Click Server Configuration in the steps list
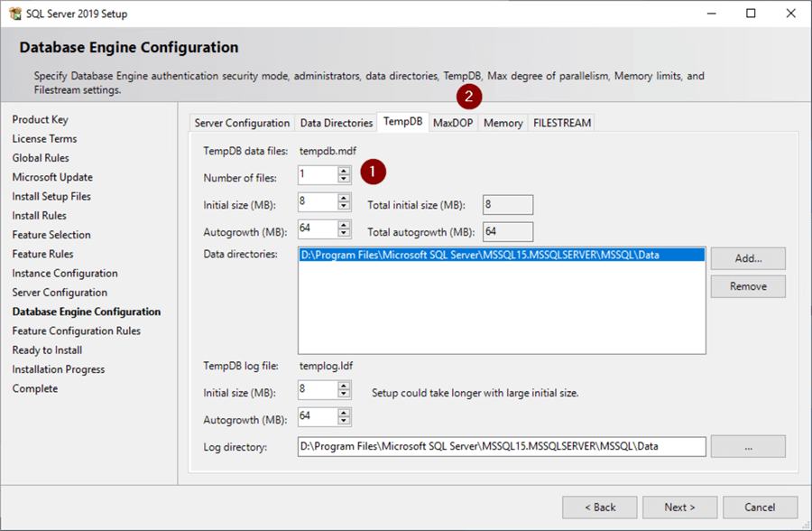This screenshot has width=812, height=531. (x=60, y=292)
